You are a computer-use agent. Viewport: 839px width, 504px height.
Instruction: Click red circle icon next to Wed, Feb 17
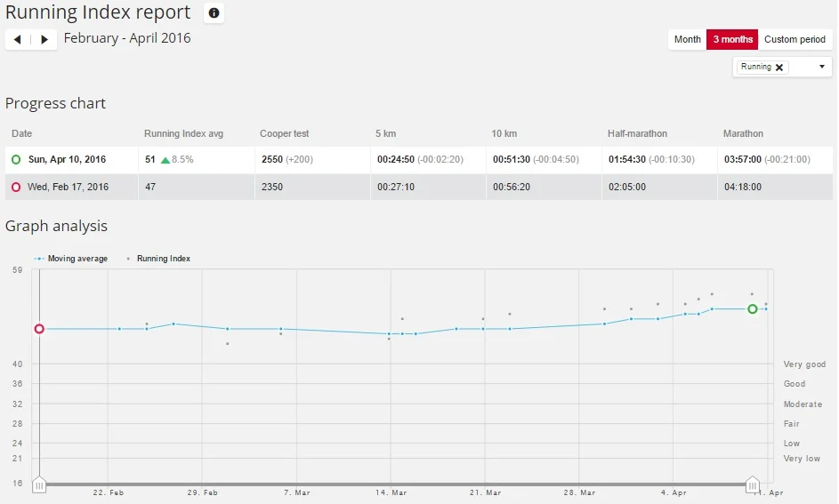click(16, 188)
